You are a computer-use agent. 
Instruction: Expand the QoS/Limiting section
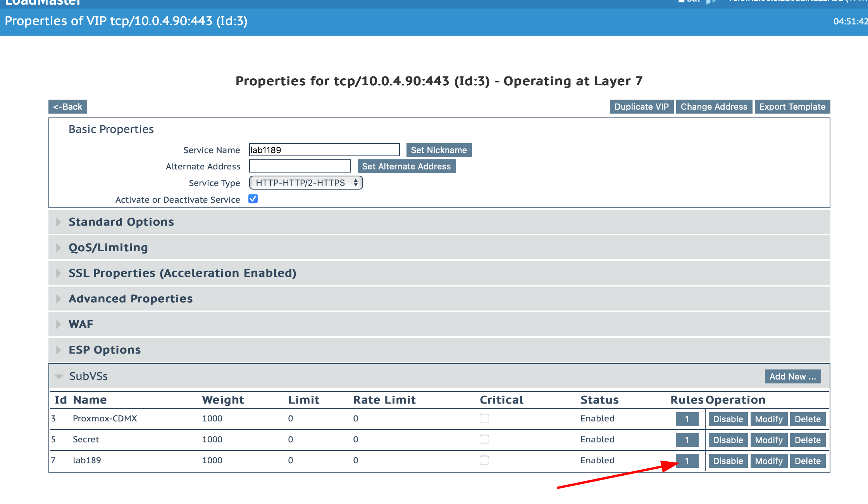(108, 247)
